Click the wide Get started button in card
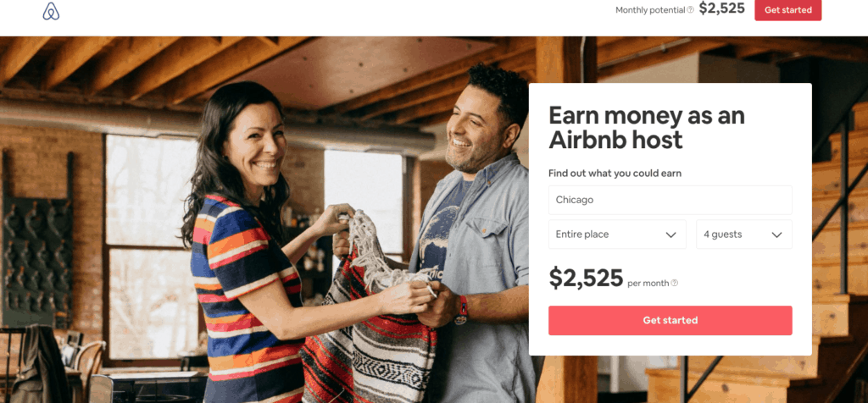Viewport: 868px width, 403px height. point(670,320)
